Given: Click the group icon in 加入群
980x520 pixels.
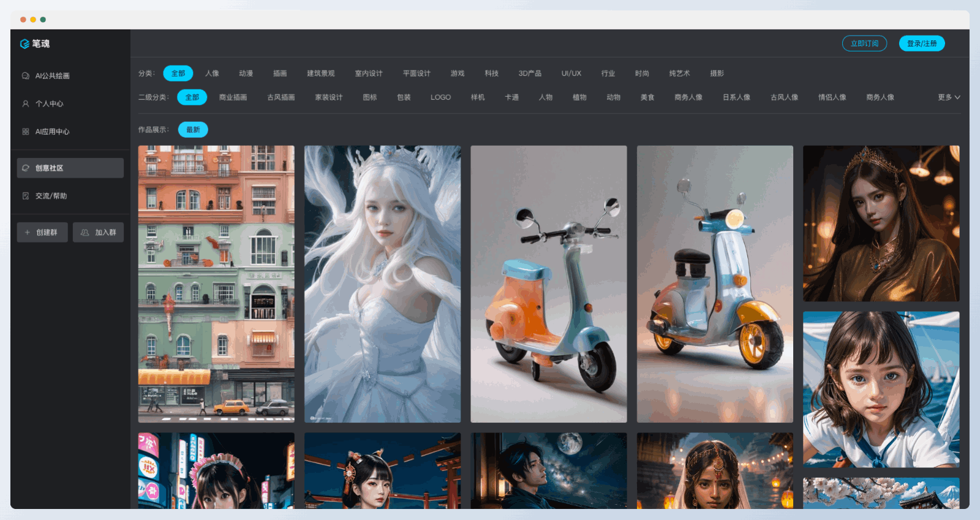Looking at the screenshot, I should (x=85, y=233).
